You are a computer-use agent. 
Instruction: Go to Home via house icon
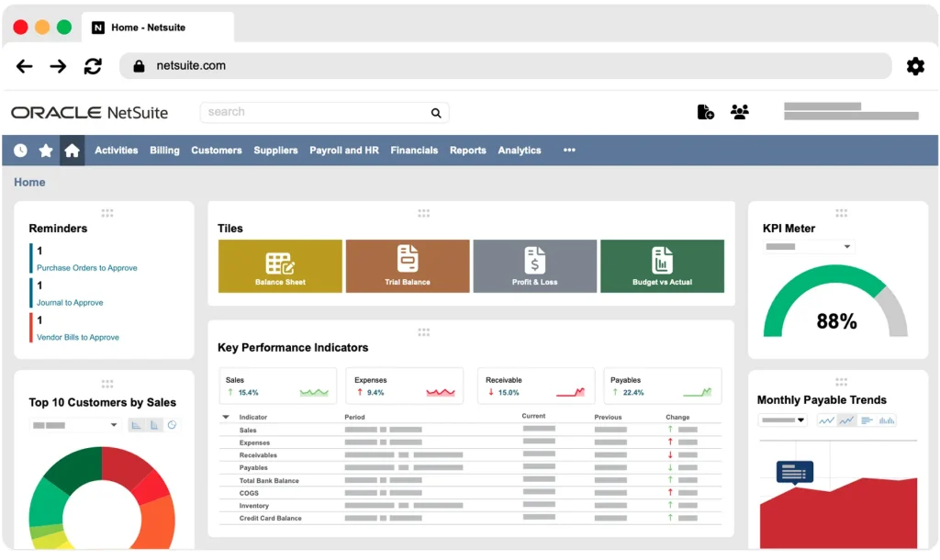coord(72,151)
